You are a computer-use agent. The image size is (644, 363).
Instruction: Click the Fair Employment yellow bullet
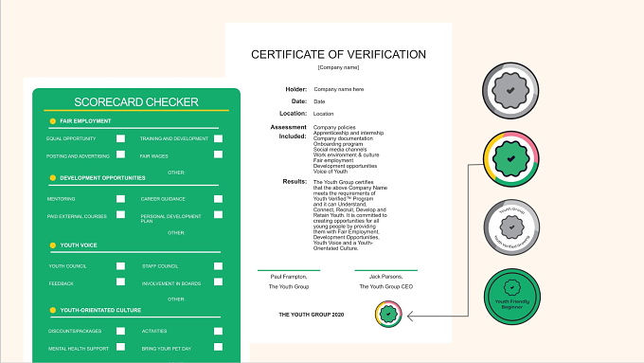coord(53,121)
